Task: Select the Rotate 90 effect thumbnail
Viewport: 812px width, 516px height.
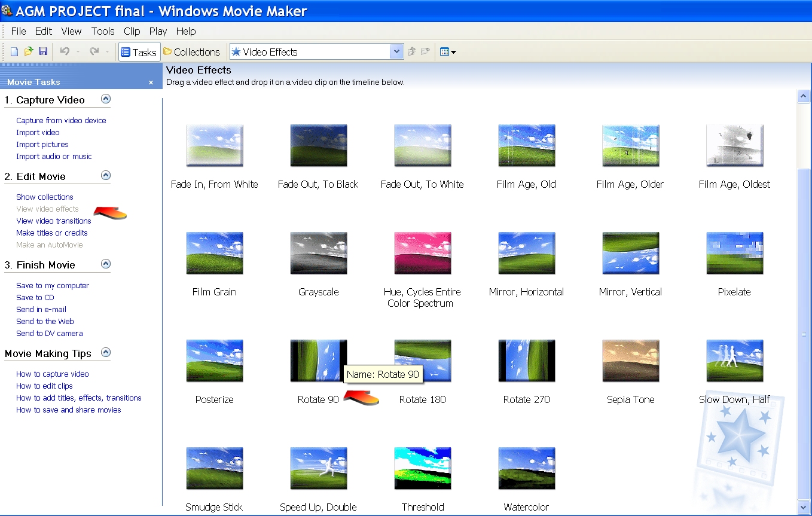Action: click(x=319, y=361)
